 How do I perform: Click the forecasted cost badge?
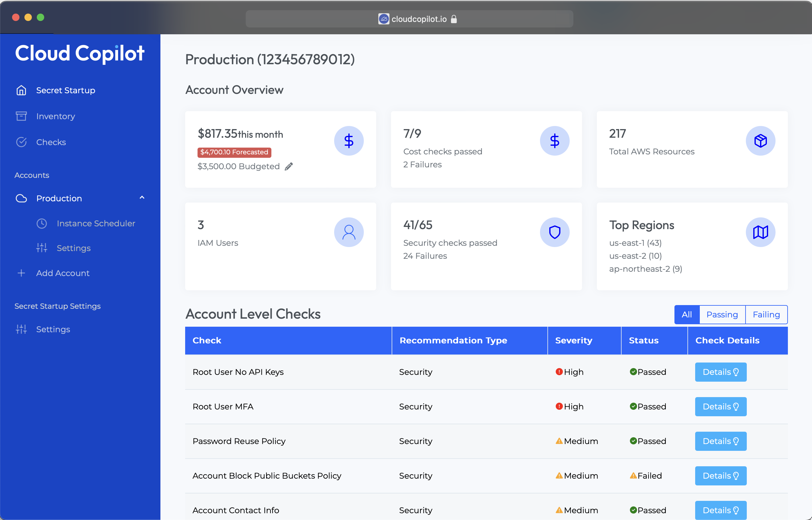coord(234,152)
